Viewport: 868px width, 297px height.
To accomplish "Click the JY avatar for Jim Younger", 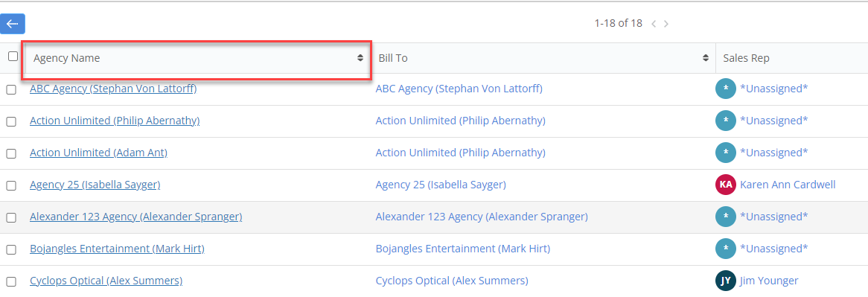I will [x=726, y=281].
